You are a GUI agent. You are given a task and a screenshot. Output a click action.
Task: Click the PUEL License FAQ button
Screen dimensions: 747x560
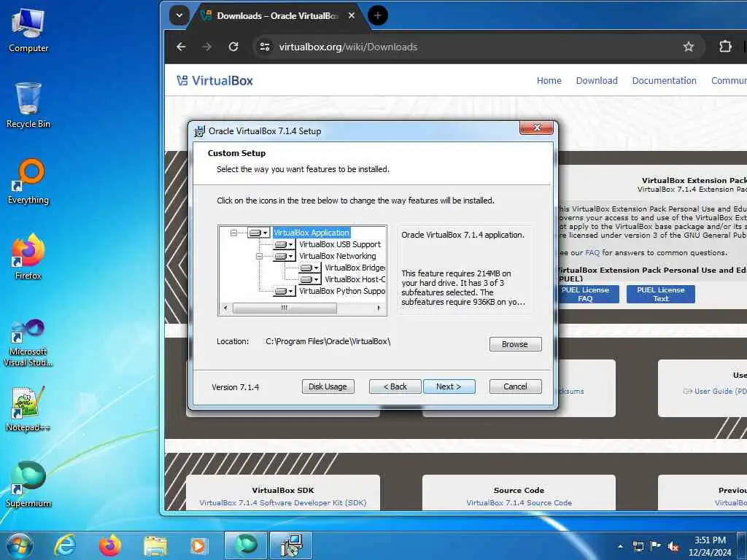(589, 295)
